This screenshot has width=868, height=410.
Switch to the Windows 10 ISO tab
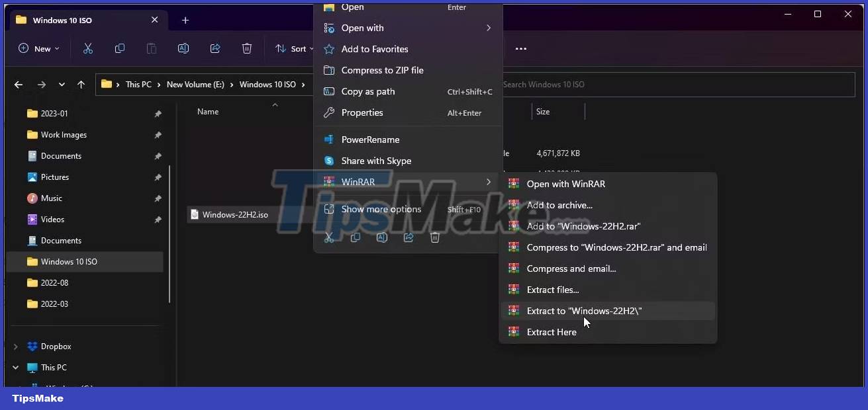[62, 20]
